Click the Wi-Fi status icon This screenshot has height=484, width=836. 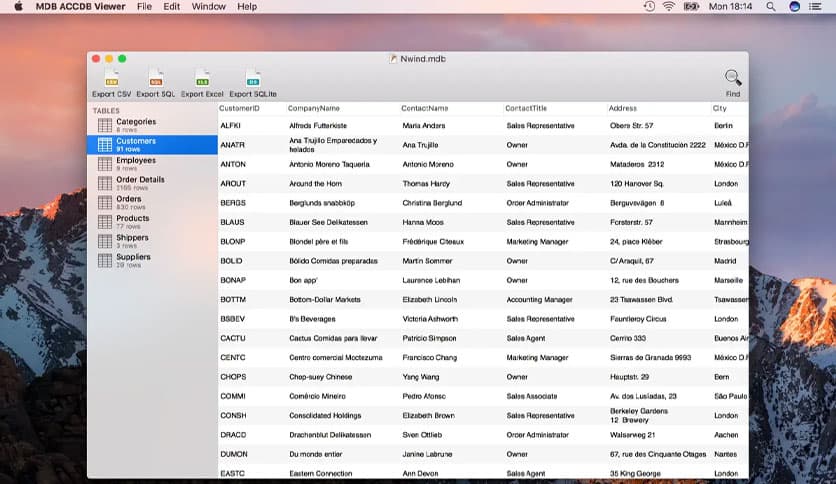[669, 6]
